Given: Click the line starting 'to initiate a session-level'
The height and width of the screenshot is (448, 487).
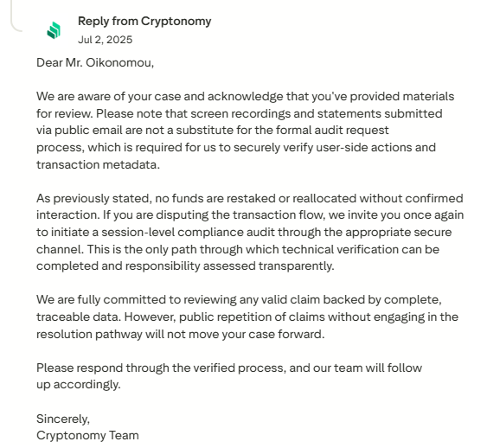Looking at the screenshot, I should [244, 233].
